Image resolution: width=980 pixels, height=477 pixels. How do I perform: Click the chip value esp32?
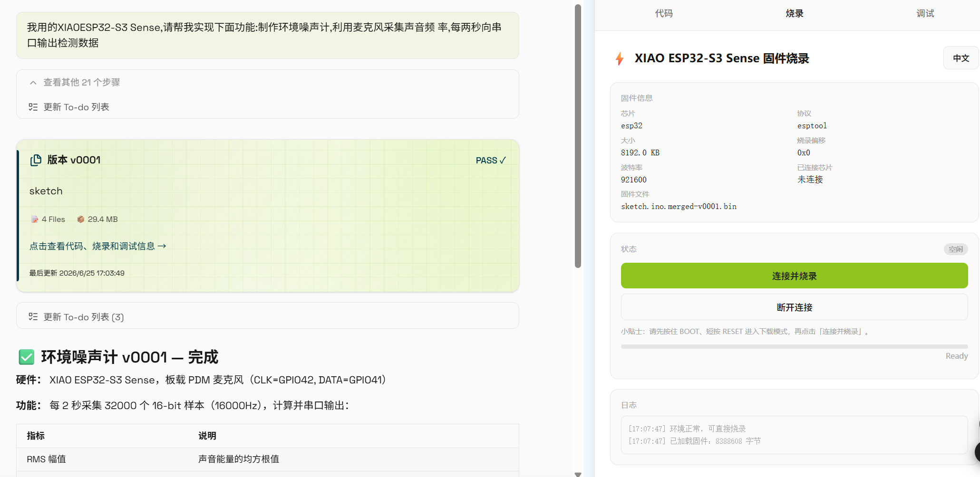tap(631, 126)
